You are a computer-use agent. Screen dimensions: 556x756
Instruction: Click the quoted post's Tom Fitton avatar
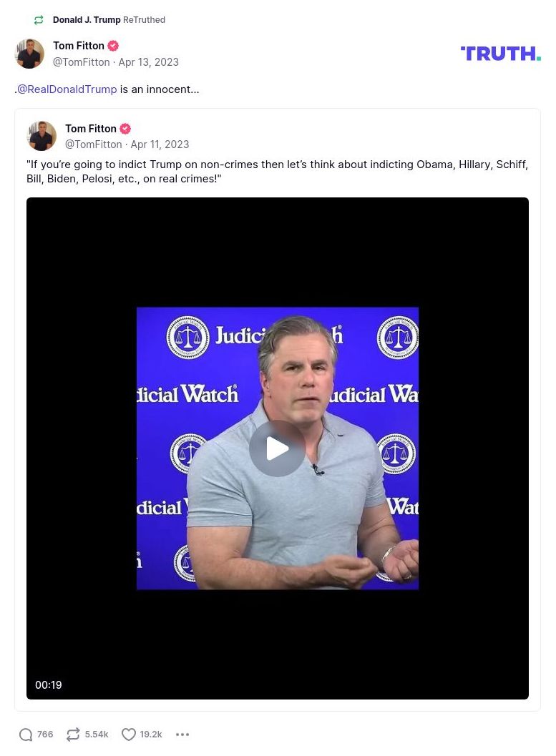42,135
